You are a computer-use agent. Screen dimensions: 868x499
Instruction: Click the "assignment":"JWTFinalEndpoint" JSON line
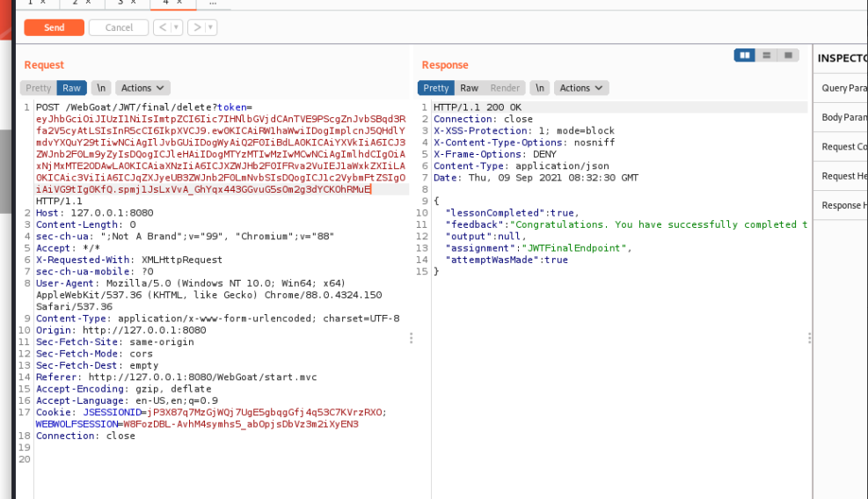(538, 248)
